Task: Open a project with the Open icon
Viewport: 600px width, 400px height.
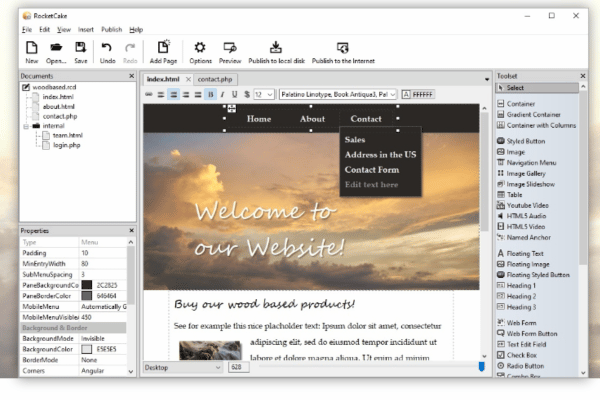Action: (x=56, y=52)
